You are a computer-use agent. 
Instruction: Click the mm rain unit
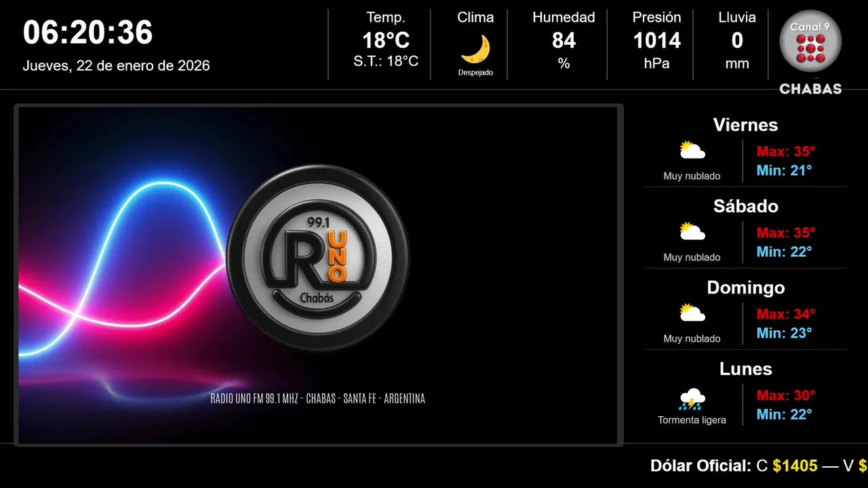737,64
